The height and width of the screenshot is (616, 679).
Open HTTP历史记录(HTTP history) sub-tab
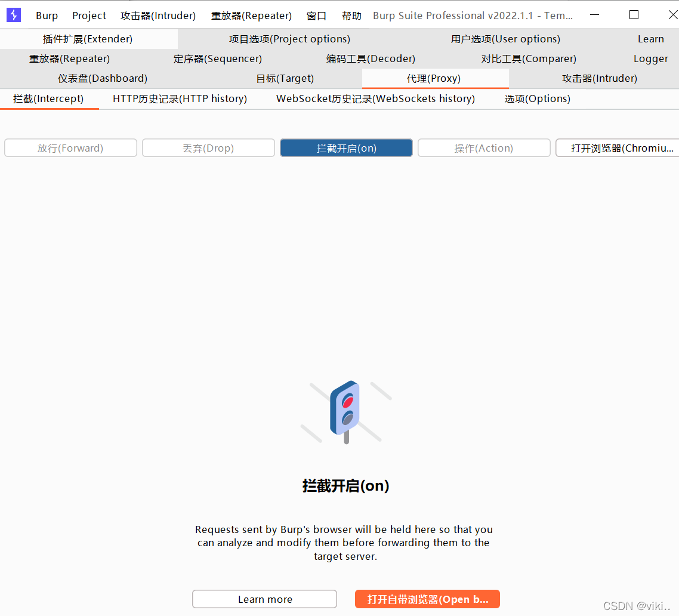point(180,98)
